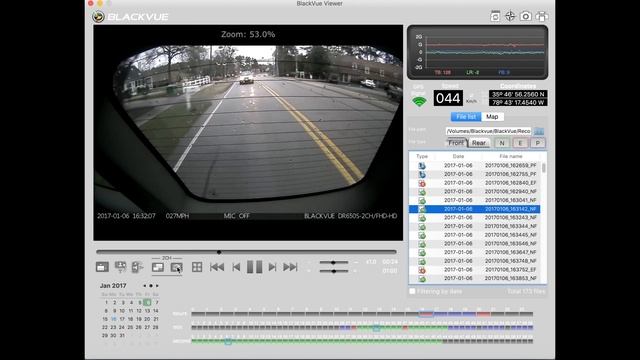The height and width of the screenshot is (360, 640).
Task: Toggle the E (event) file filter
Action: click(x=520, y=143)
